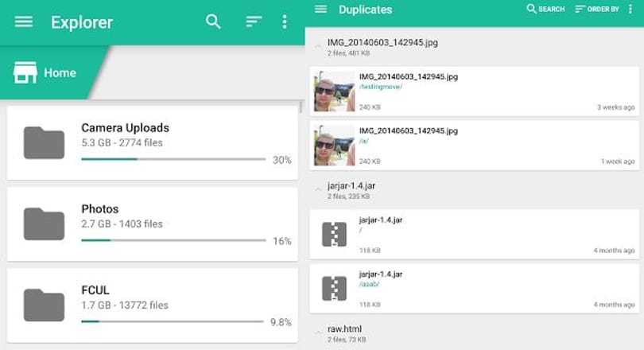Open the FCUL folder entry

click(x=153, y=305)
